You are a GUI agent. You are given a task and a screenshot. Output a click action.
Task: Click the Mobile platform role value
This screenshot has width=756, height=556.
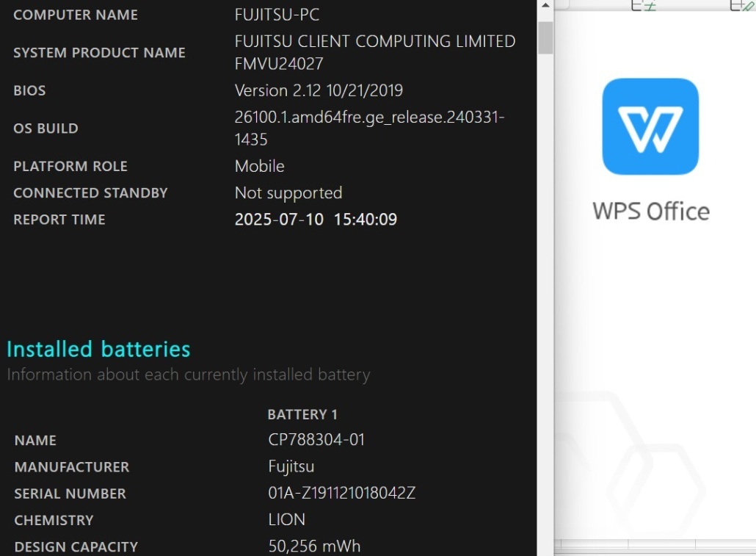pyautogui.click(x=259, y=166)
